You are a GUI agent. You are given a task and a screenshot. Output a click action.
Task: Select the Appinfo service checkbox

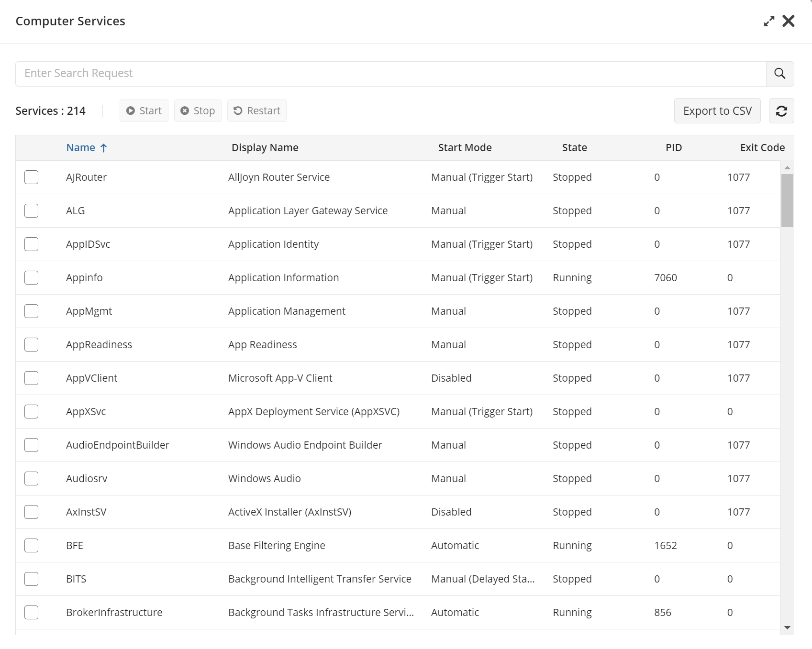point(32,278)
